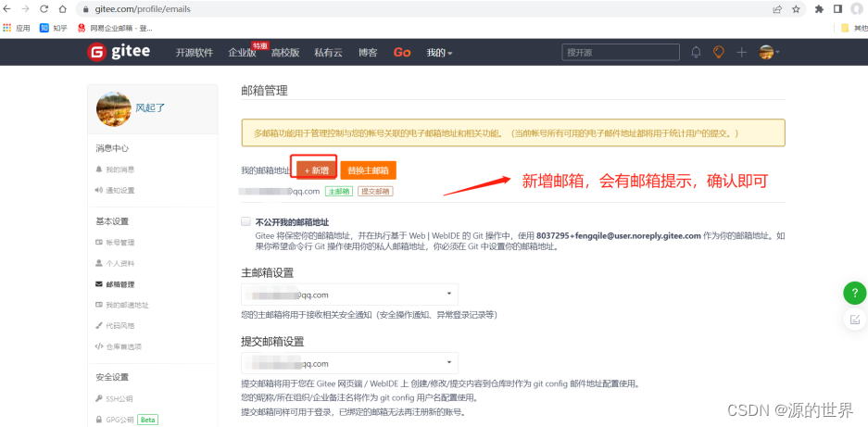Open the Chrome profile avatar

pyautogui.click(x=857, y=9)
